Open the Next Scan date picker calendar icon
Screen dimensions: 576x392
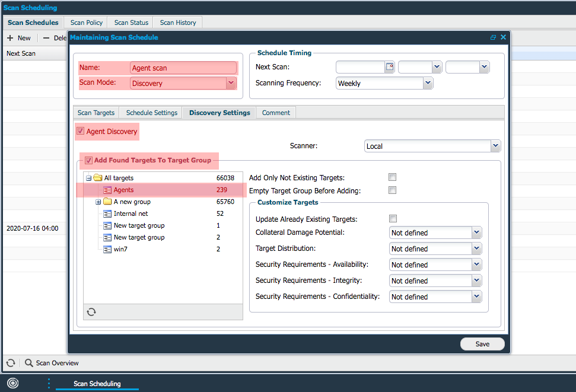pos(389,67)
